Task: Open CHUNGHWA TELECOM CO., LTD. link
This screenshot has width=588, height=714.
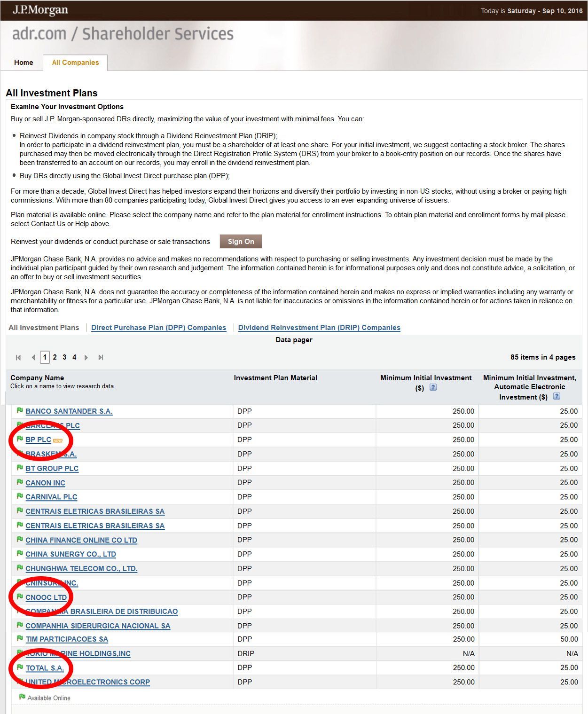Action: [x=81, y=569]
